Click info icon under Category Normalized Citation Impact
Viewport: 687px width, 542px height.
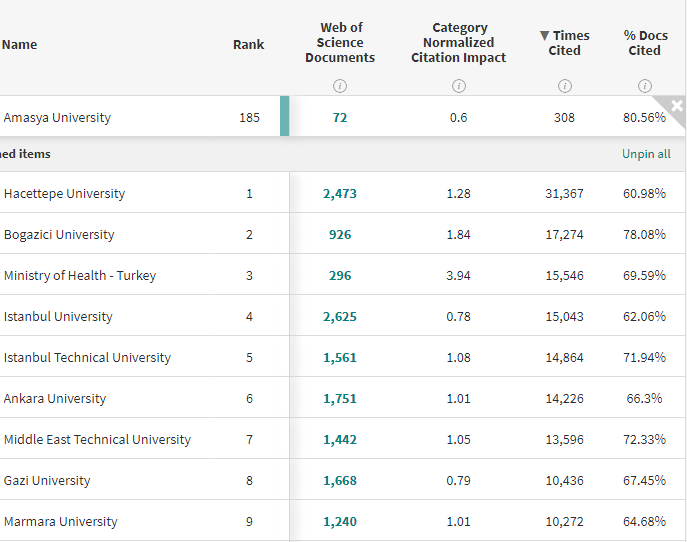(x=458, y=85)
